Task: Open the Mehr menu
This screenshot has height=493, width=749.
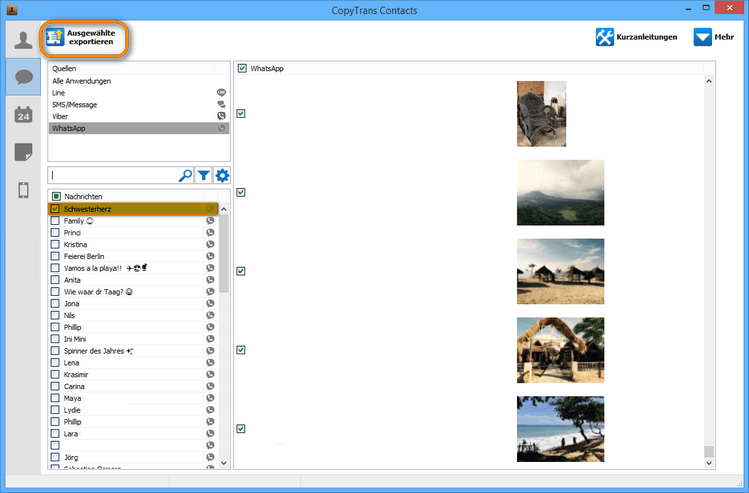Action: click(x=714, y=37)
